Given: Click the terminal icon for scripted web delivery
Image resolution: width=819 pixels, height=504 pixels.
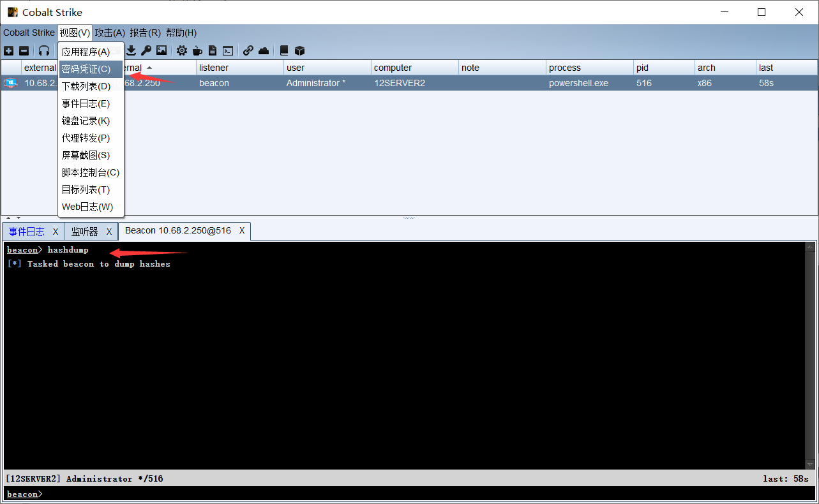Looking at the screenshot, I should pos(228,50).
